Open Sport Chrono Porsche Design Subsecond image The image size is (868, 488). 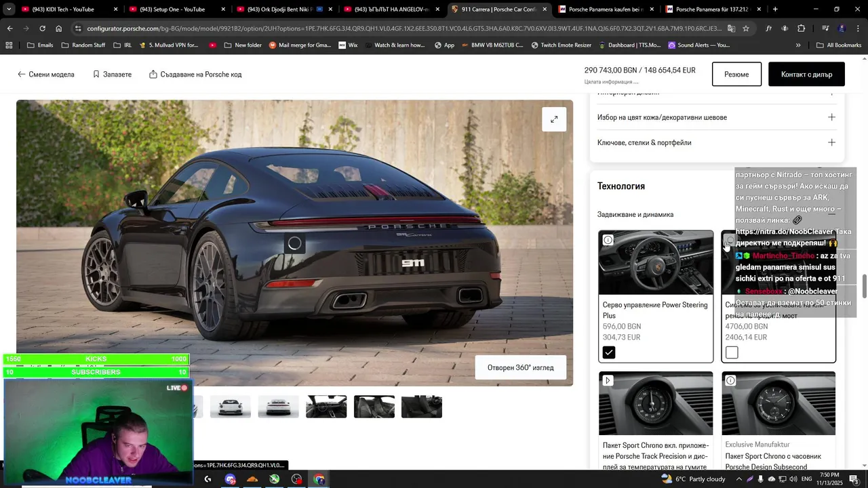tap(778, 404)
